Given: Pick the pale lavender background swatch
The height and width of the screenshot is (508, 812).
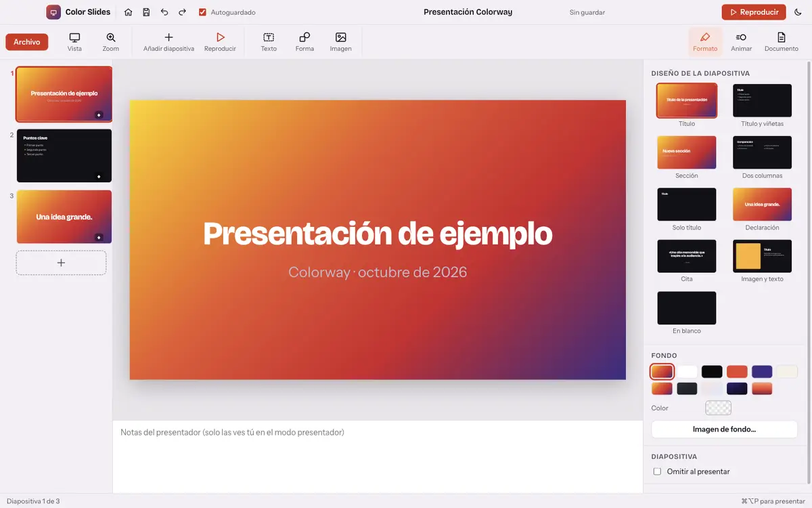Looking at the screenshot, I should [712, 389].
